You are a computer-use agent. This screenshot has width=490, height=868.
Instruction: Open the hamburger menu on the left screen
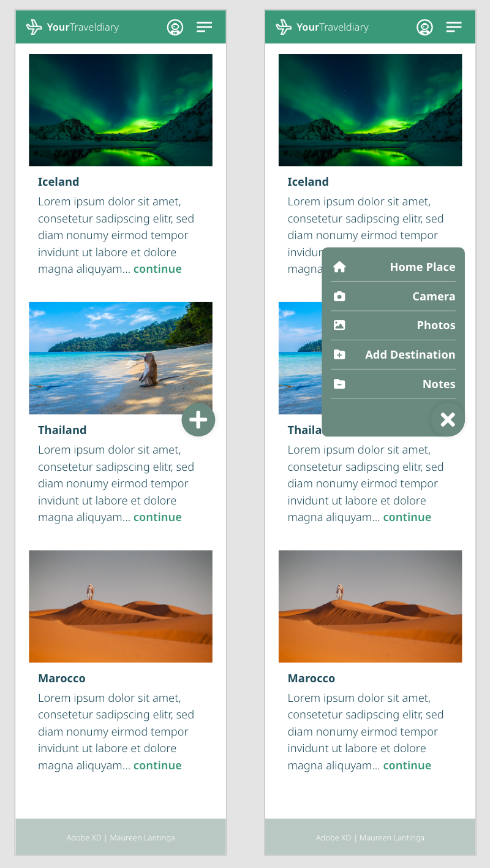click(204, 27)
